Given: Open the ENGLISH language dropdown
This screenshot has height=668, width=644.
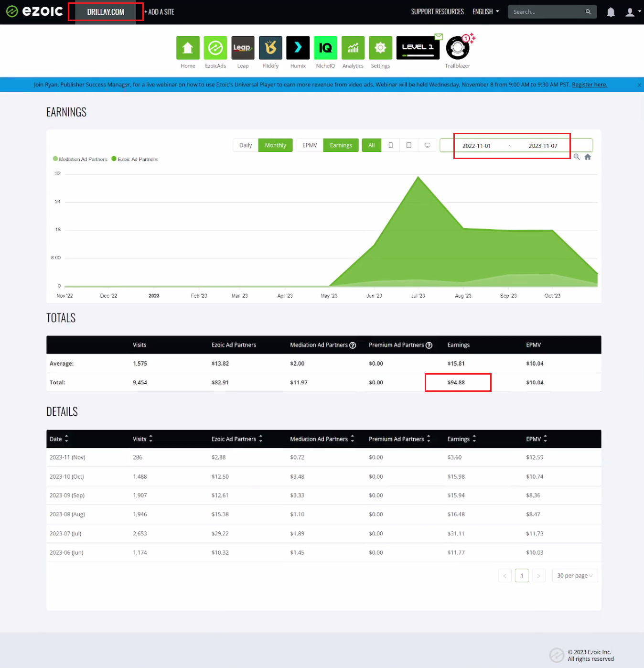Looking at the screenshot, I should (x=486, y=11).
